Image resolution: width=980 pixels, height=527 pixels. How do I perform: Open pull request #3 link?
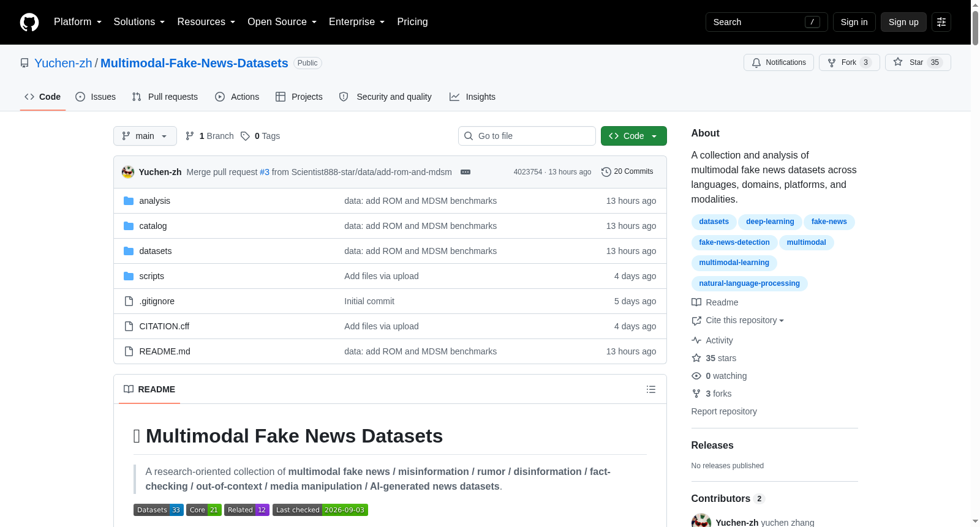click(x=265, y=172)
